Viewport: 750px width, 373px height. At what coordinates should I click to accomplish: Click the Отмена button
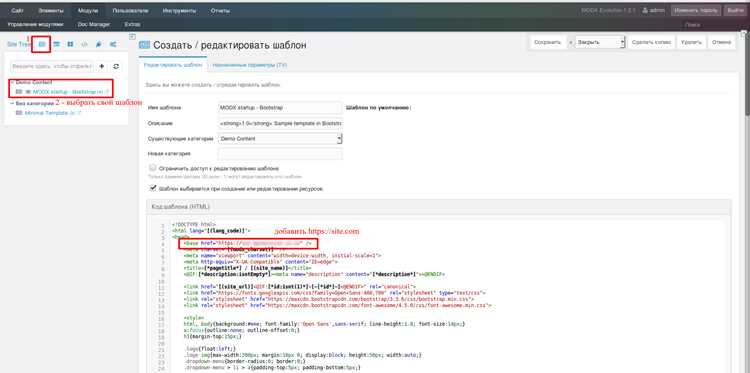(721, 42)
